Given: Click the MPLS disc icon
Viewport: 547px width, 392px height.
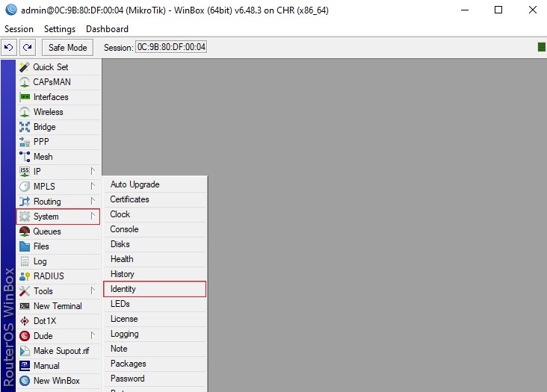Looking at the screenshot, I should coord(25,187).
